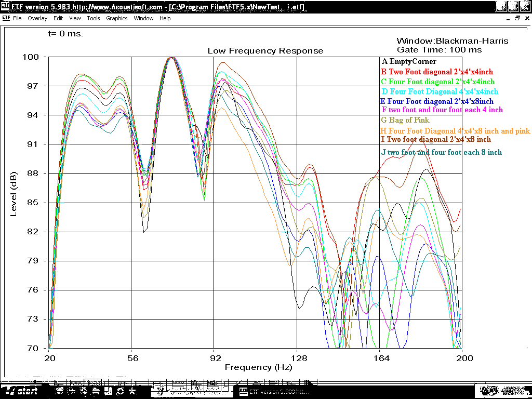Click the 'Low Frequency Response' chart title
532x399 pixels.
point(265,51)
